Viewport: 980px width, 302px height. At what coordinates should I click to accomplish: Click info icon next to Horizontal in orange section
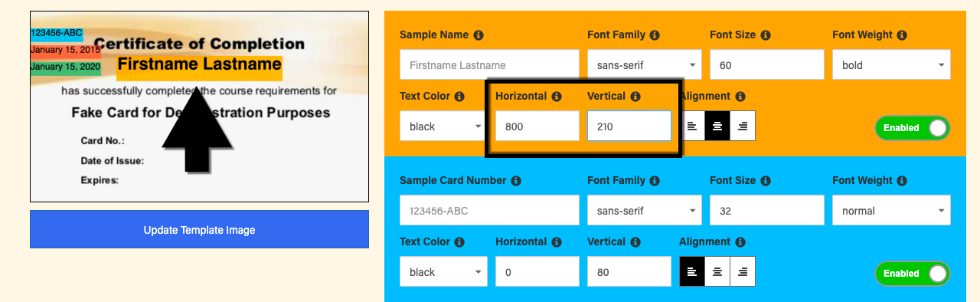557,97
